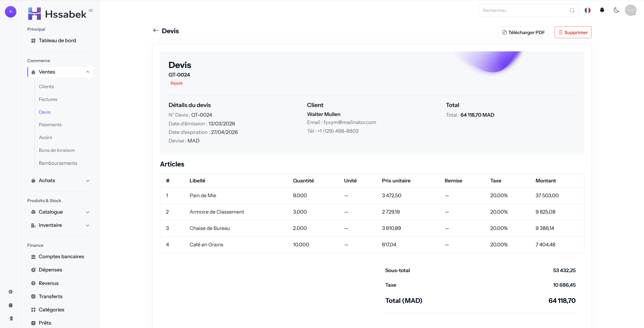Click email fyxym@mailinator.com
The width and height of the screenshot is (644, 328).
click(x=349, y=122)
